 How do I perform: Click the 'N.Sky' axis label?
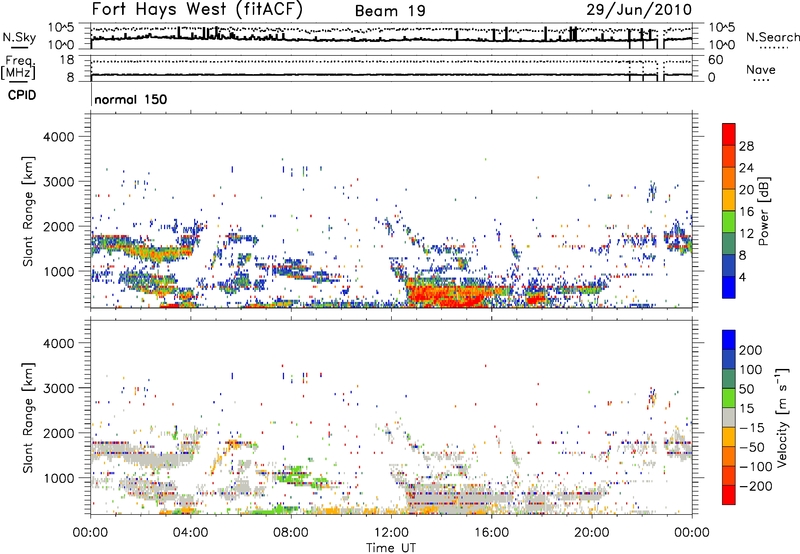[x=19, y=37]
